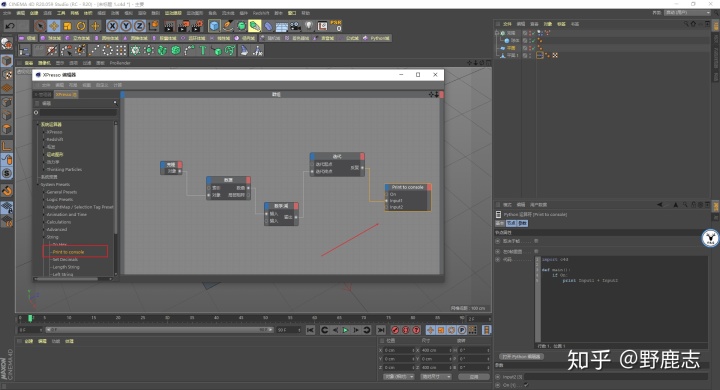Select the Move tool icon
The image size is (720, 390).
tap(54, 26)
